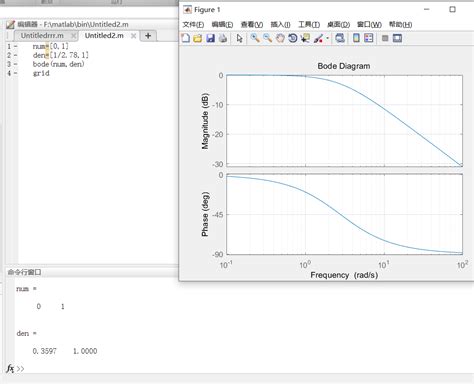Toggle the Data Cursor tool
Viewport: 474px width, 384px height.
tap(305, 38)
